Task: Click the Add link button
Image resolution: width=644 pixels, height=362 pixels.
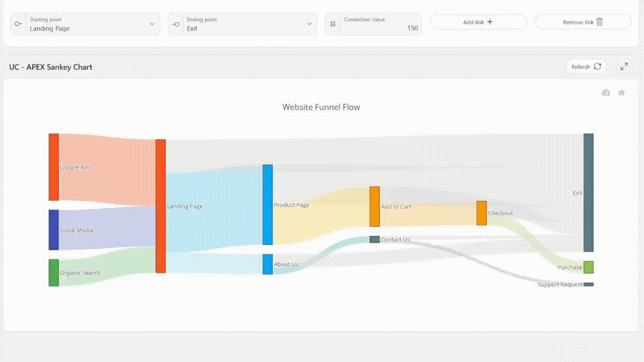Action: coord(478,22)
